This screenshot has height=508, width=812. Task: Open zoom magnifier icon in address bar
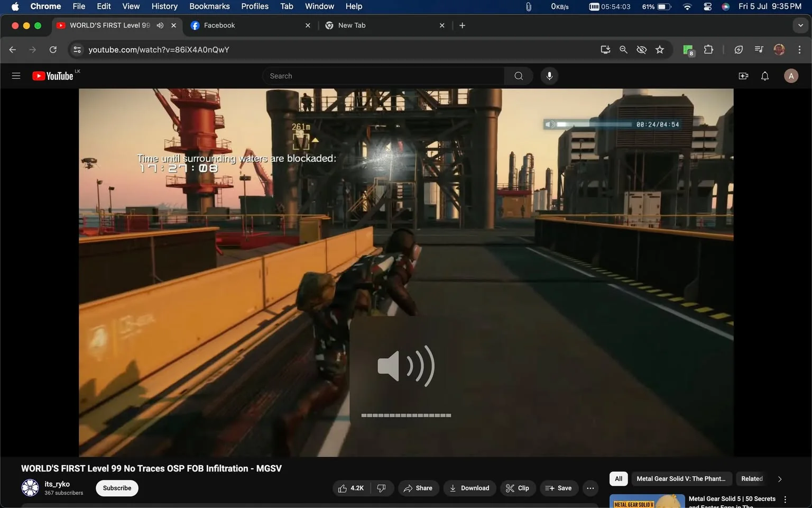[623, 49]
